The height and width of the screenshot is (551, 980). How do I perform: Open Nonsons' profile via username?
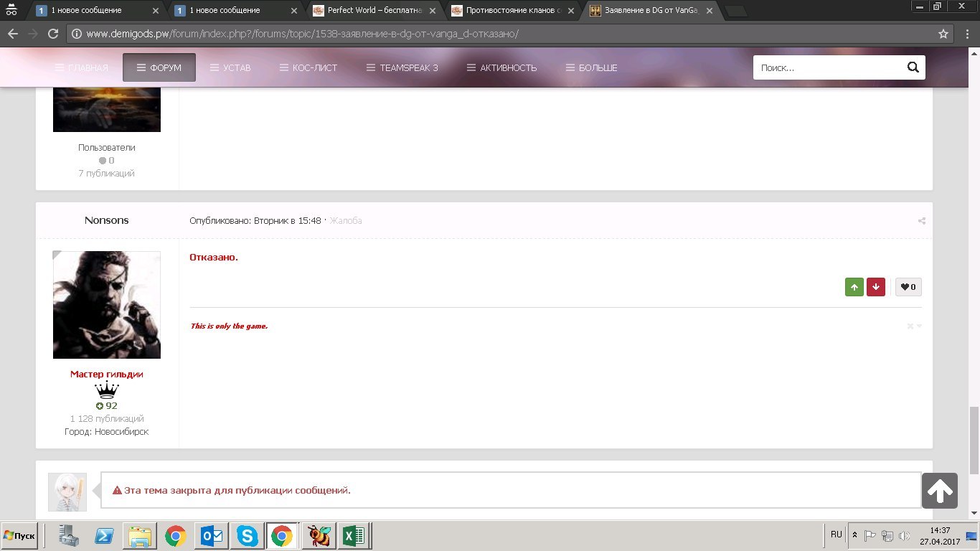[106, 220]
